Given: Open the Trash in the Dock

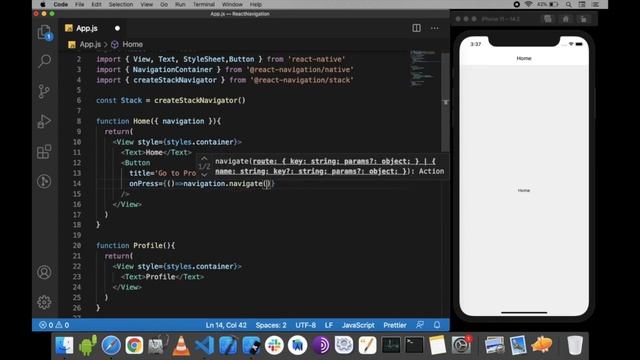Looking at the screenshot, I should click(575, 345).
